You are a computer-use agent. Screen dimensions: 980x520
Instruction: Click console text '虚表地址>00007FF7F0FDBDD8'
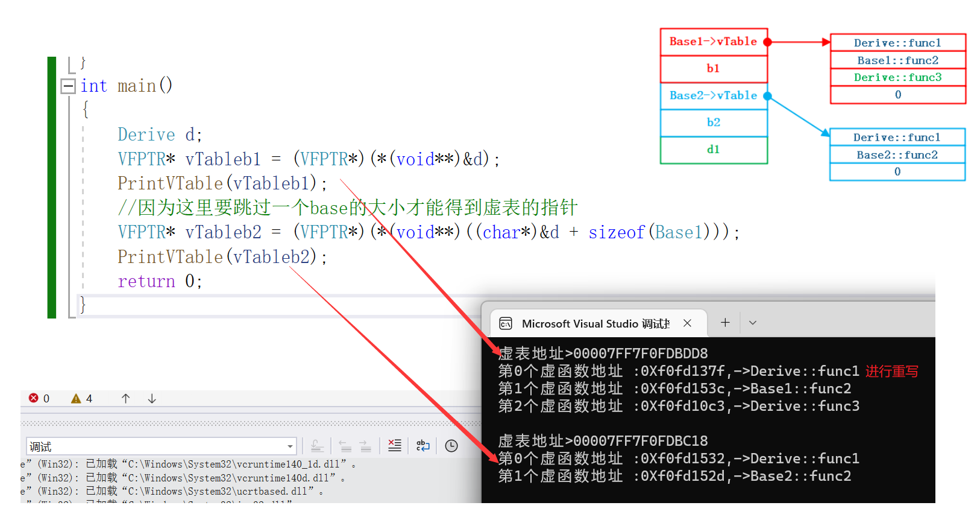[603, 354]
